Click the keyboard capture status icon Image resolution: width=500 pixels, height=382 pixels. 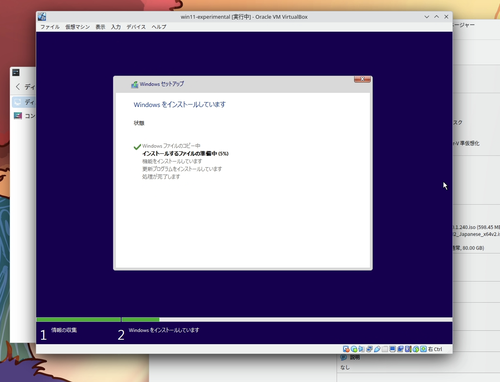[423, 349]
